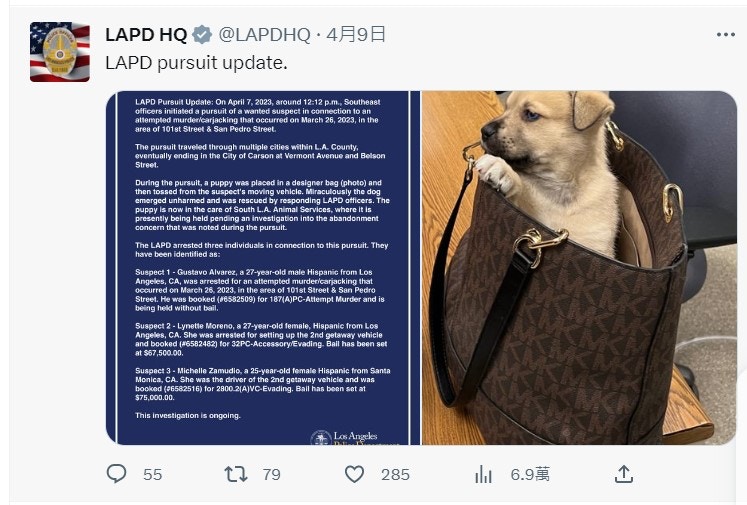The image size is (747, 505).
Task: Click the reply speech bubble icon
Action: point(116,474)
